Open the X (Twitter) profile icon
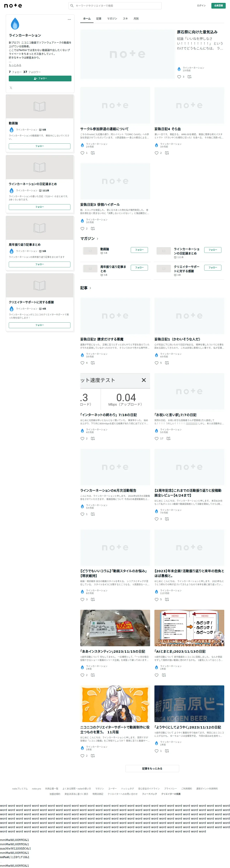This screenshot has height=868, width=230. [x=11, y=88]
